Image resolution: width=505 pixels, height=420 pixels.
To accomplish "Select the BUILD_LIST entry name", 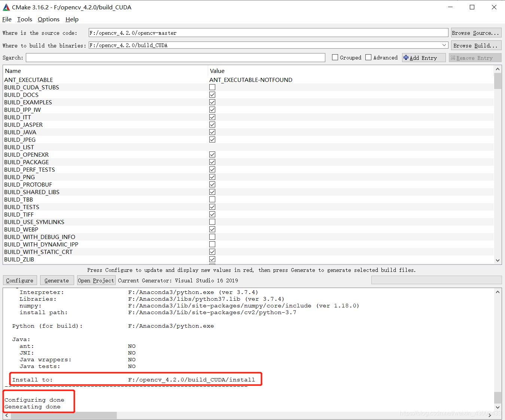I will 19,147.
